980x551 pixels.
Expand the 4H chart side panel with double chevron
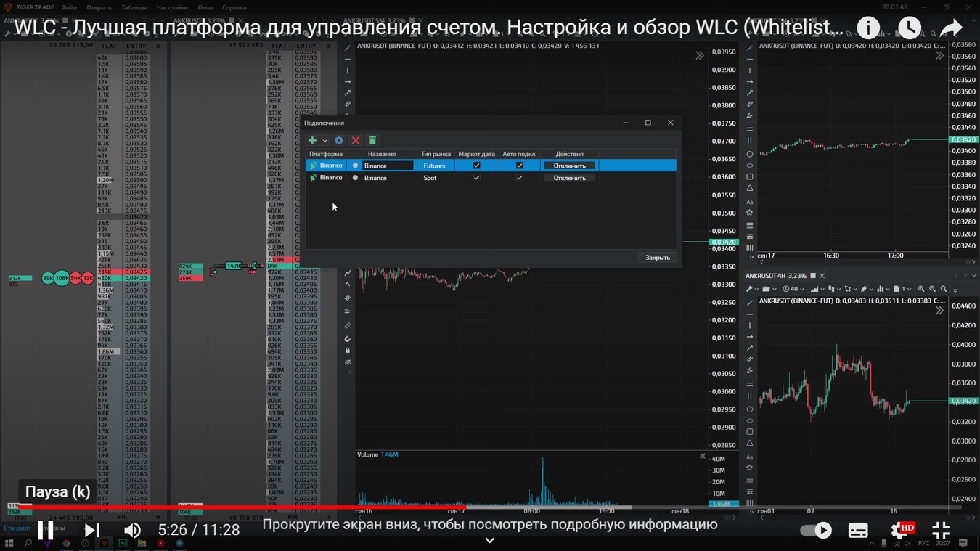point(939,310)
